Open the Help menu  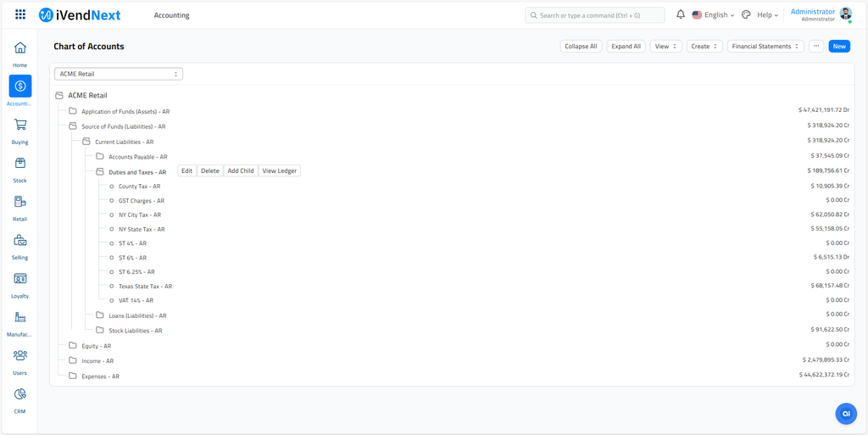coord(766,15)
